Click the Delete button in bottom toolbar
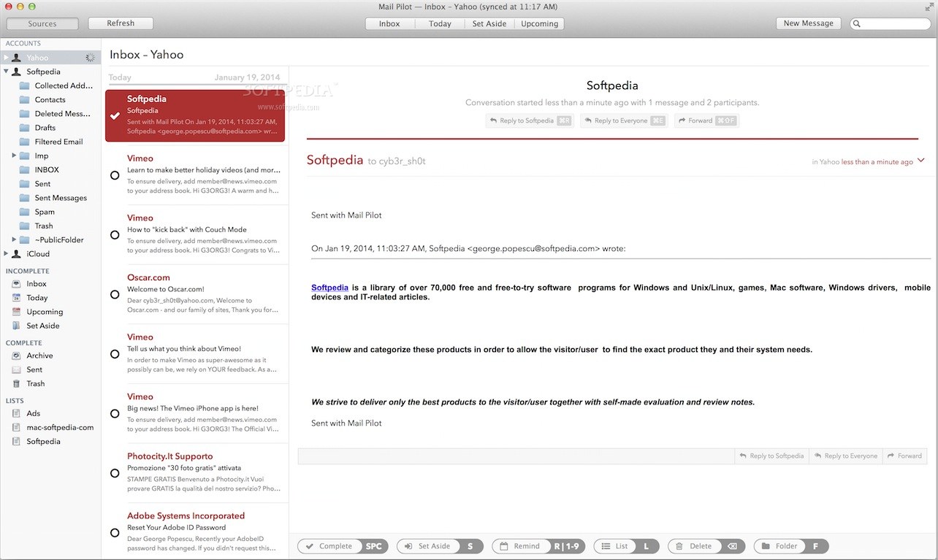 [x=706, y=546]
